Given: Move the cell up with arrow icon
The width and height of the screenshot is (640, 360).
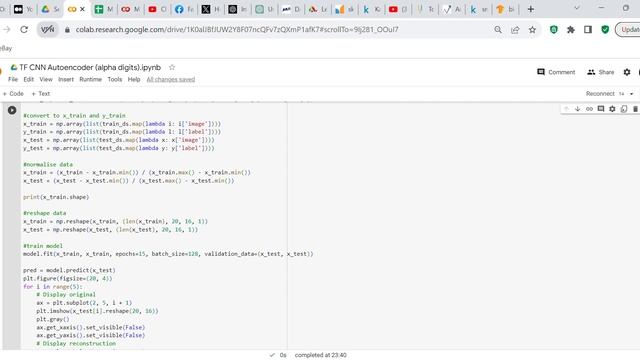Looking at the screenshot, I should [x=566, y=109].
